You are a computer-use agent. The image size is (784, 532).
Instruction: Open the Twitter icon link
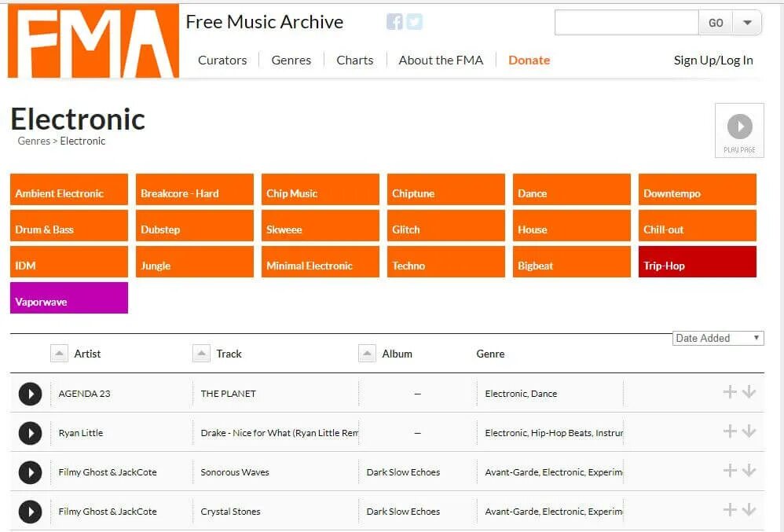point(414,21)
